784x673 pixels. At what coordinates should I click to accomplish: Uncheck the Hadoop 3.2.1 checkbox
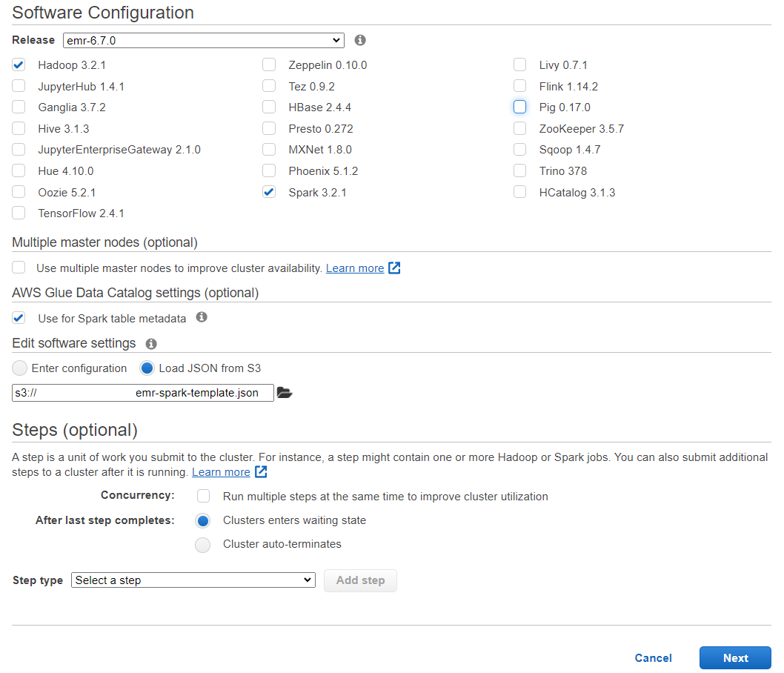(x=19, y=64)
